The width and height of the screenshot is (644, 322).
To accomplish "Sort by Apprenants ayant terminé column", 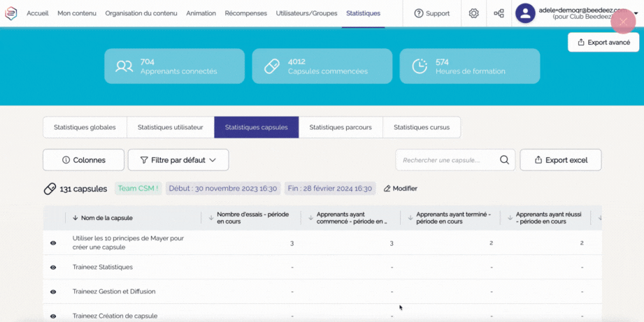I will 410,218.
